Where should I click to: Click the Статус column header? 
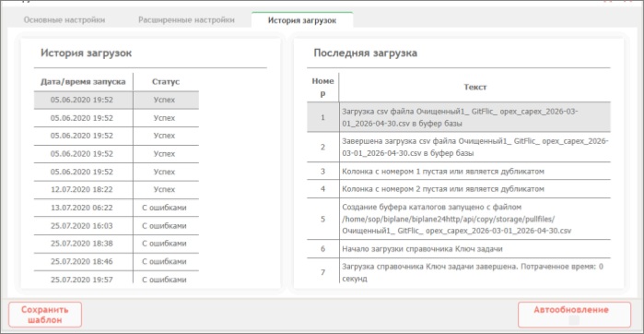(x=166, y=82)
